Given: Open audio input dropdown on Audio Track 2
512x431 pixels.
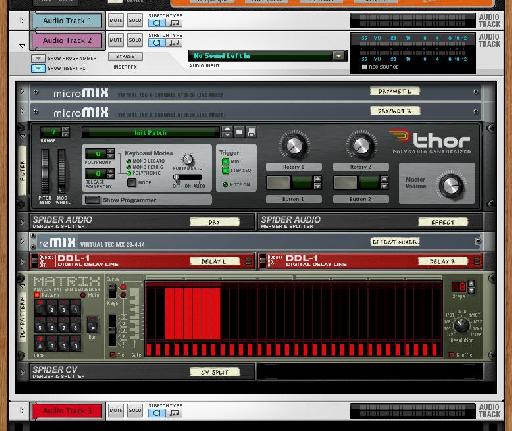Looking at the screenshot, I should point(339,56).
